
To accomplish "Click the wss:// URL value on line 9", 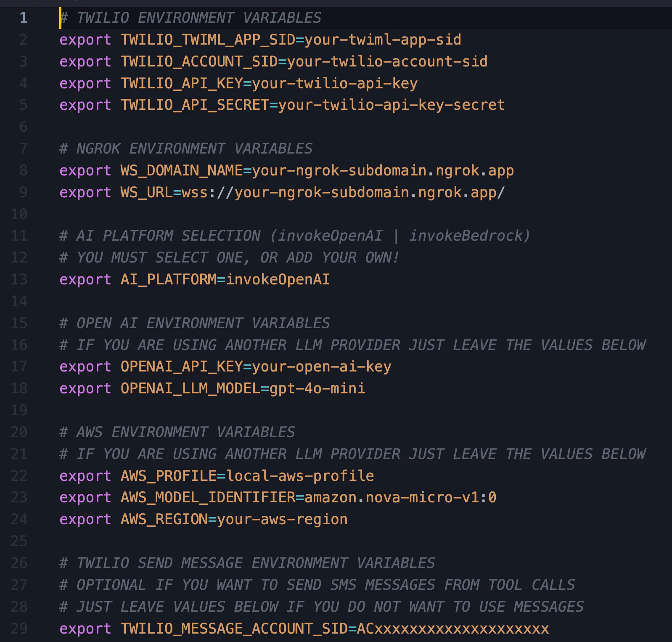I will tap(343, 192).
